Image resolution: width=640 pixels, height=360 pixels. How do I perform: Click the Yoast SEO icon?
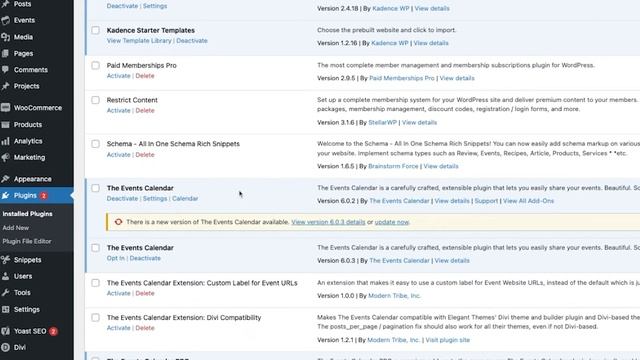5,331
